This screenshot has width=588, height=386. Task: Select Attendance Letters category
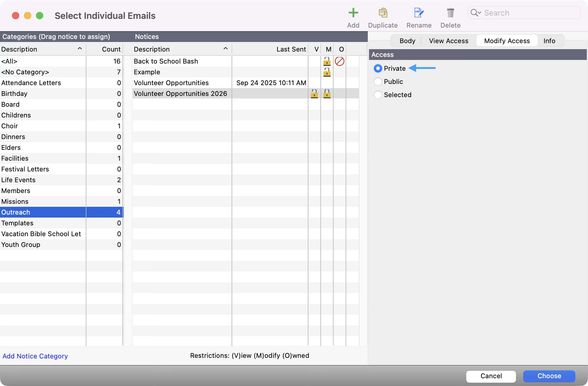pos(61,83)
